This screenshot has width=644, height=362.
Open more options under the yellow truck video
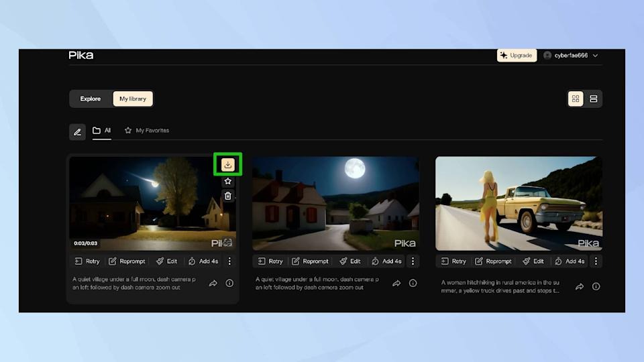[x=596, y=261]
